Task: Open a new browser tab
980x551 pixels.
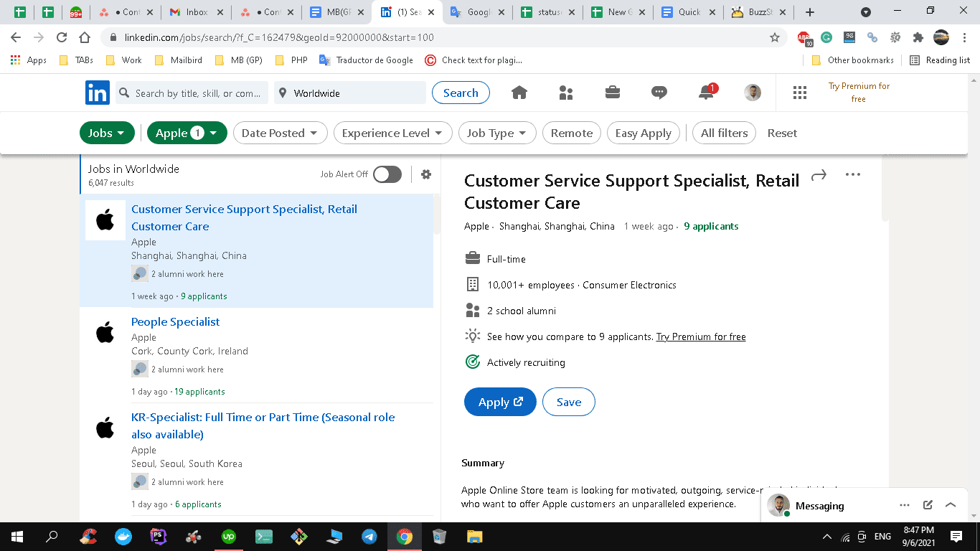Action: click(810, 12)
